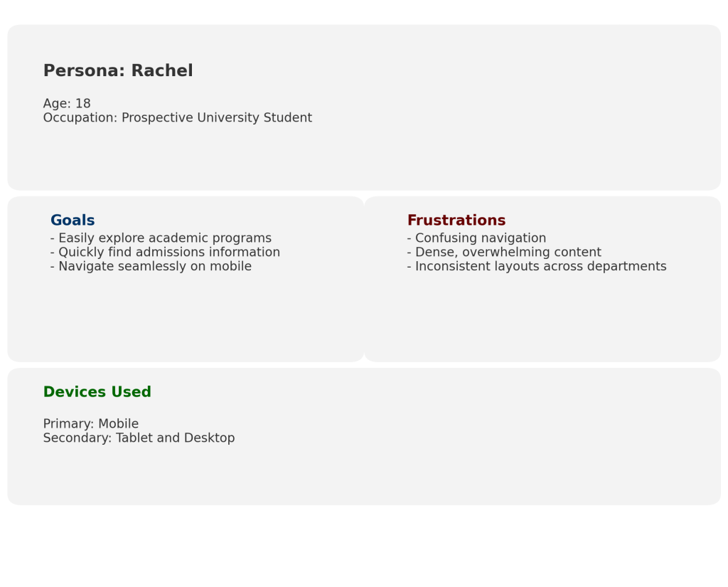Image resolution: width=728 pixels, height=587 pixels.
Task: Select 'Quickly find admissions information' line
Action: coord(165,253)
